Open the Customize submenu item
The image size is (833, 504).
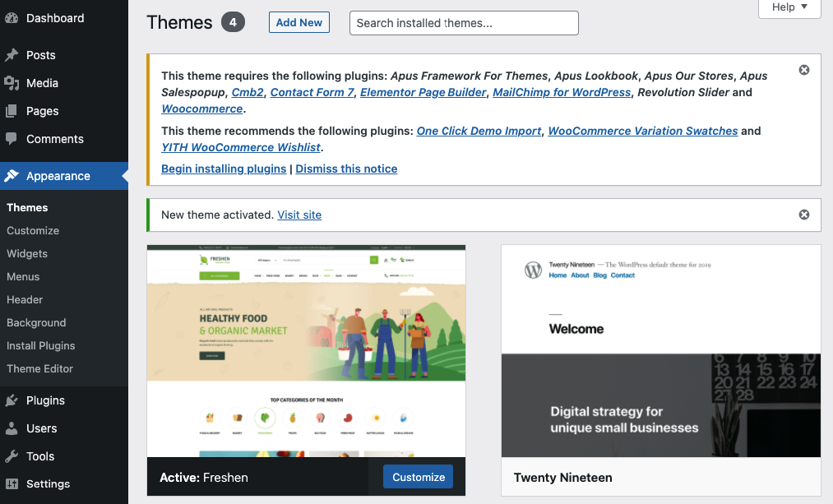pyautogui.click(x=33, y=231)
